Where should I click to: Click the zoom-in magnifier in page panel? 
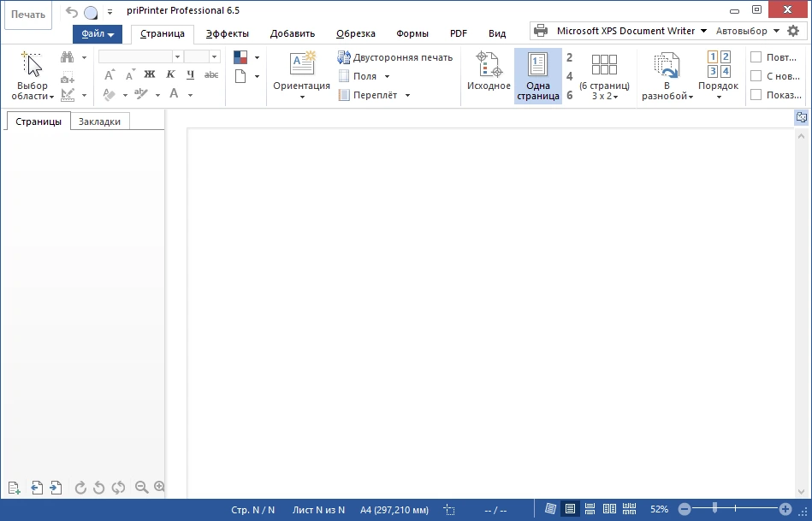pyautogui.click(x=159, y=487)
